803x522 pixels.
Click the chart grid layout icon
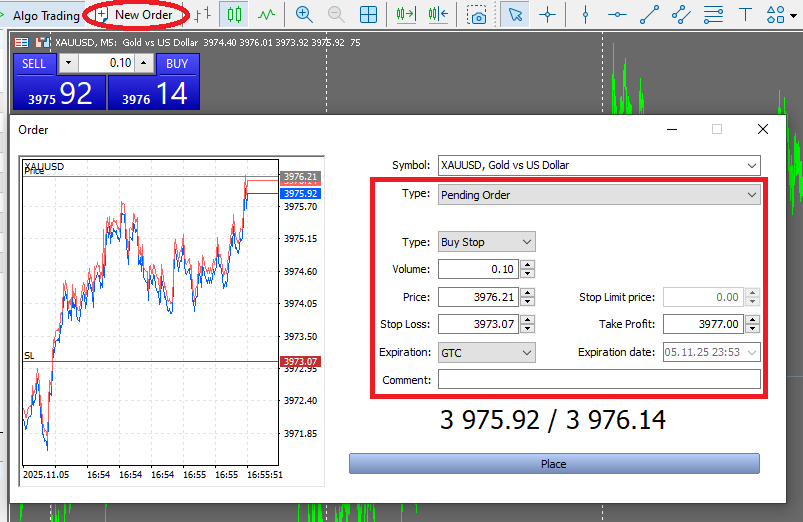[x=369, y=15]
